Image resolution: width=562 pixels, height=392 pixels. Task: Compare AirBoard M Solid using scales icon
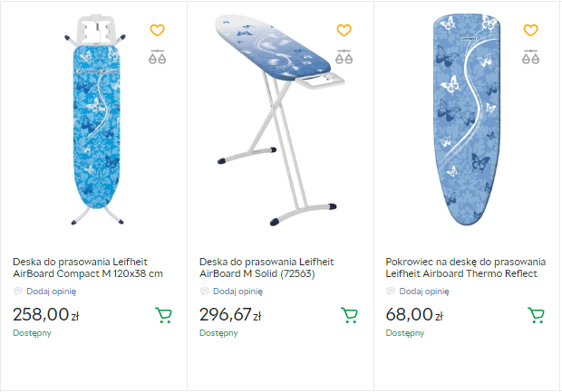point(344,57)
